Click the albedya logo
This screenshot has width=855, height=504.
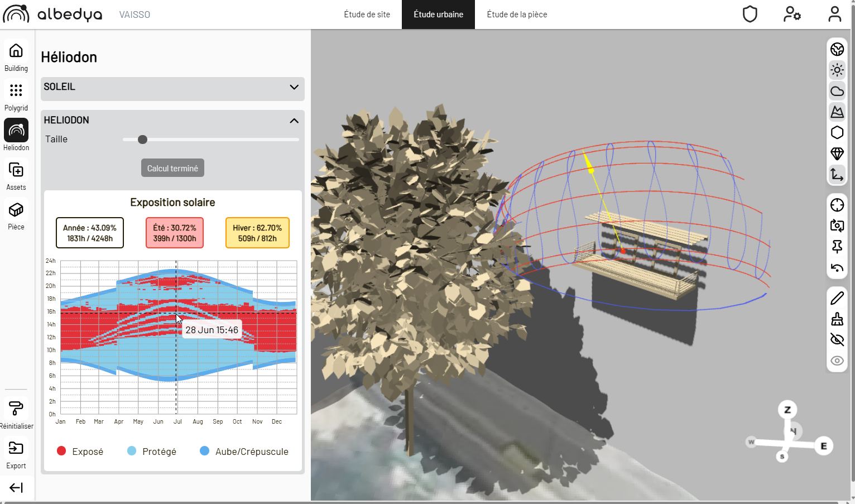click(x=52, y=14)
